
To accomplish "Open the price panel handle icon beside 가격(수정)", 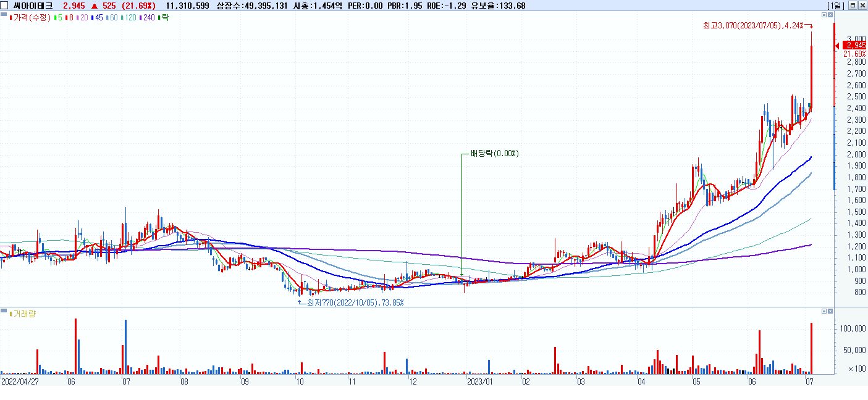I will pos(4,14).
